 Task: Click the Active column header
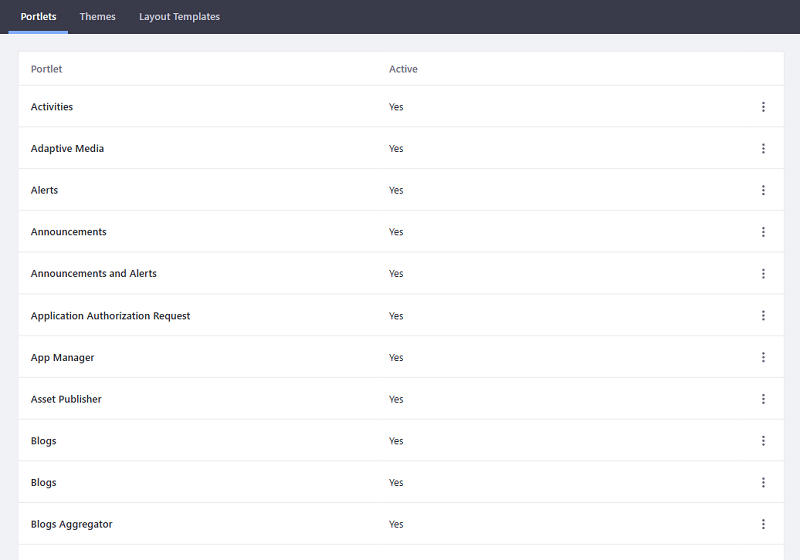(x=403, y=69)
